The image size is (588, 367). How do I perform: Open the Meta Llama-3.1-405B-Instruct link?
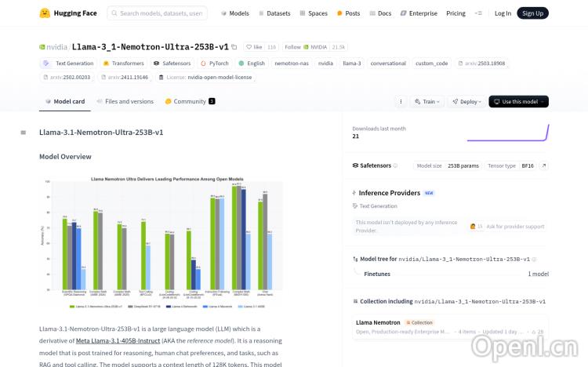pyautogui.click(x=117, y=341)
